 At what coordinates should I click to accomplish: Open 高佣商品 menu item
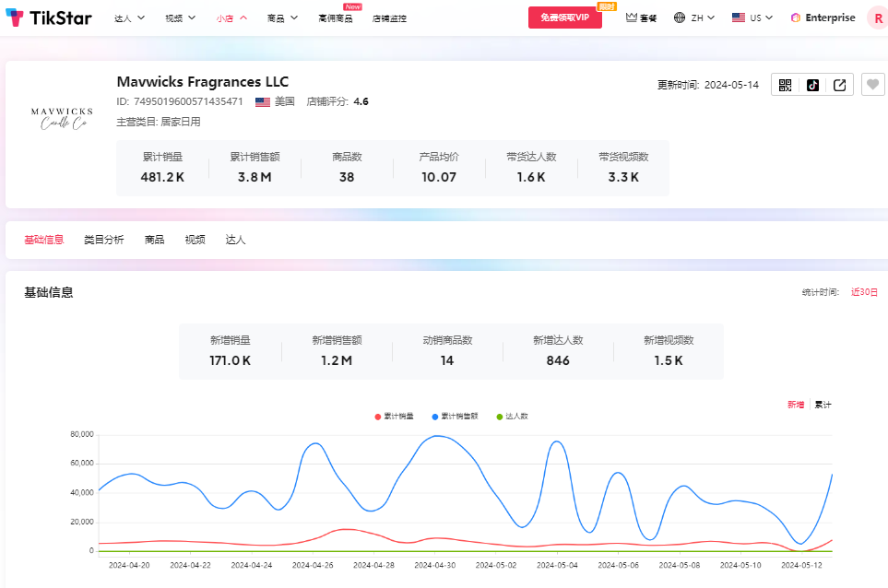coord(336,18)
